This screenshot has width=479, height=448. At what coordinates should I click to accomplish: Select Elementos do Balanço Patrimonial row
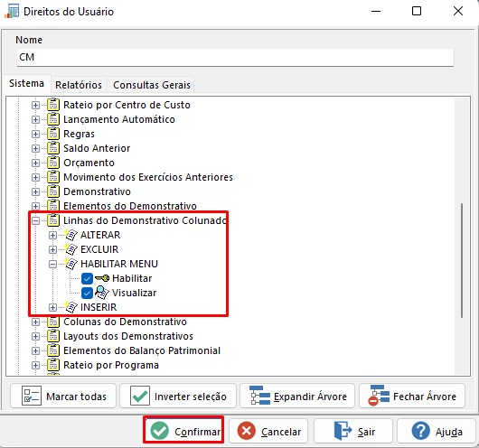(x=142, y=350)
